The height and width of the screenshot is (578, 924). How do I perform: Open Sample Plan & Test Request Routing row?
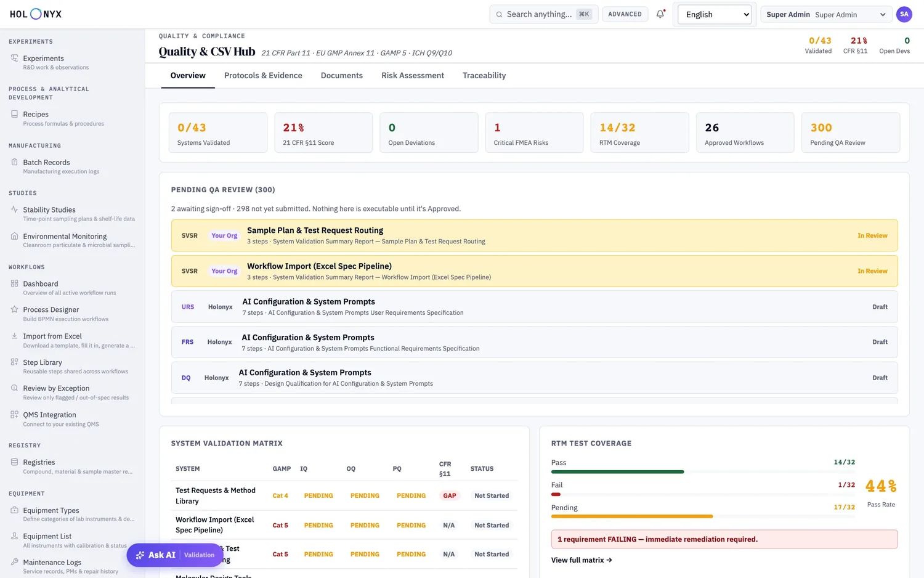(x=534, y=235)
